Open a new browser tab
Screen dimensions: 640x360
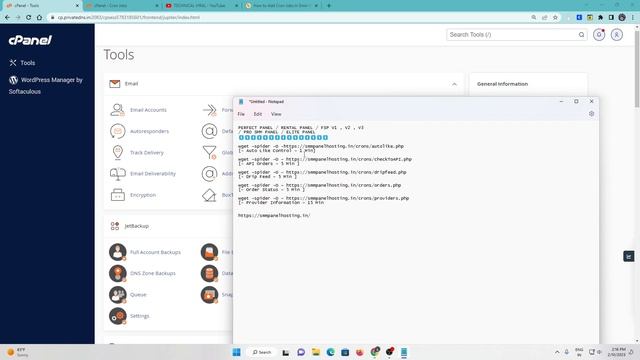[x=329, y=6]
